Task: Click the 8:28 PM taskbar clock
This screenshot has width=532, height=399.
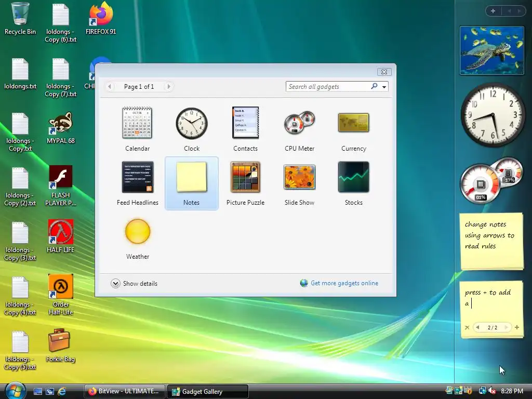Action: point(512,391)
